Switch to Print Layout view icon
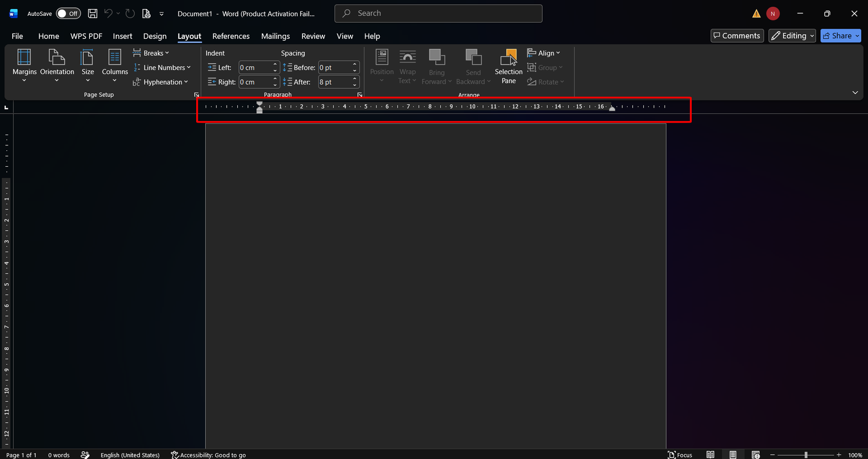The image size is (868, 459). [733, 455]
